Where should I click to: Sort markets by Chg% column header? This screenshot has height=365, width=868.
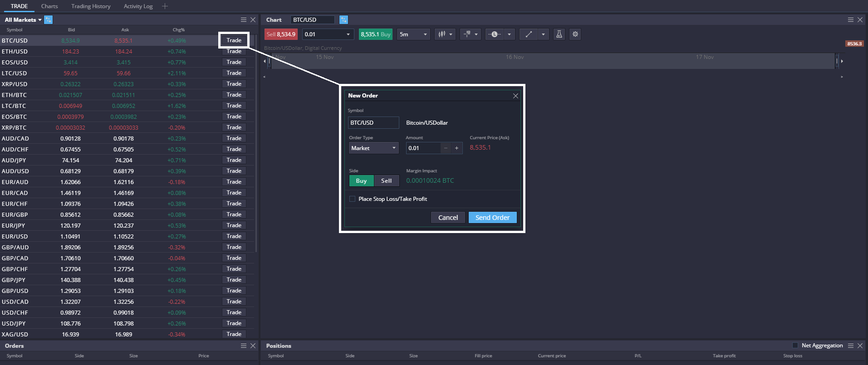[179, 30]
